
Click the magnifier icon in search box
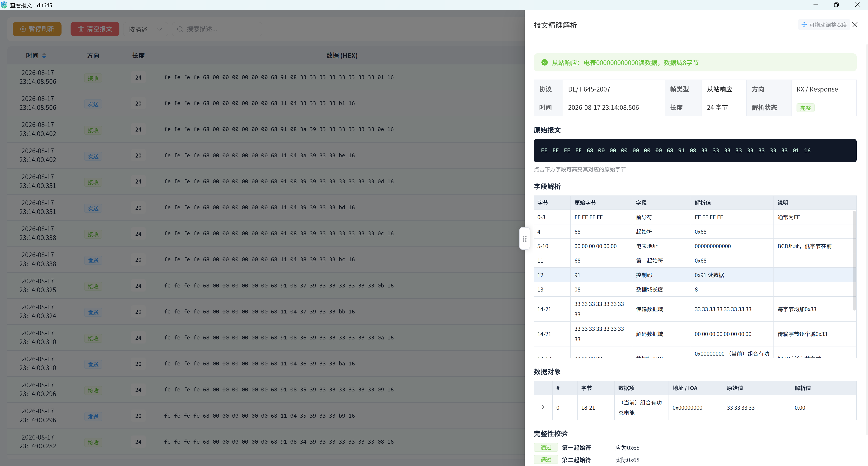pos(180,29)
